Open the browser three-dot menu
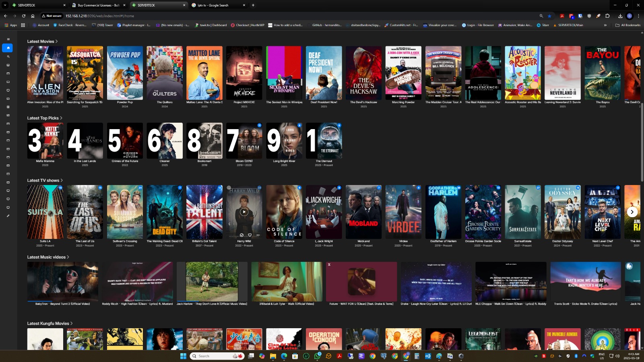The image size is (644, 362). (638, 16)
